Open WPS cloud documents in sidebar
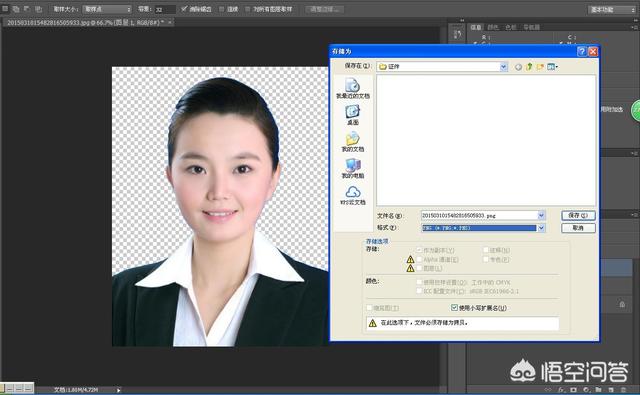This screenshot has height=395, width=640. pyautogui.click(x=353, y=195)
